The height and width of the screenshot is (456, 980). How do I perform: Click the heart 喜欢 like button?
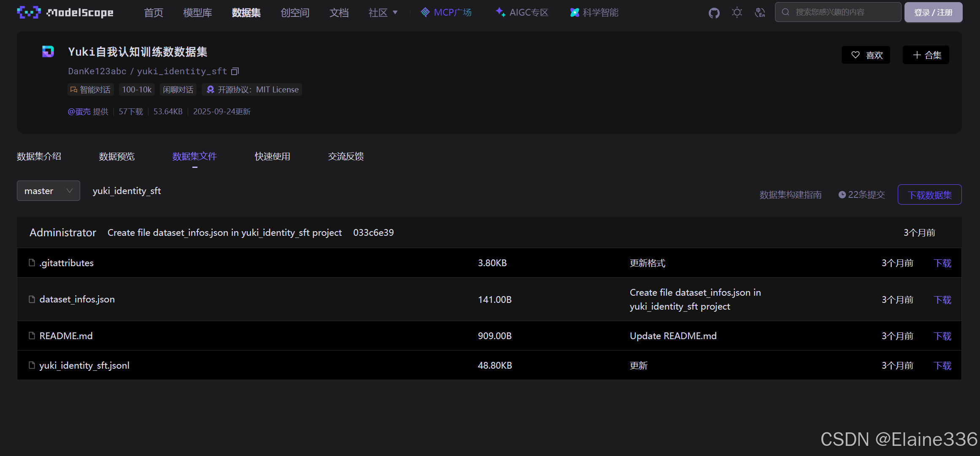pyautogui.click(x=866, y=55)
